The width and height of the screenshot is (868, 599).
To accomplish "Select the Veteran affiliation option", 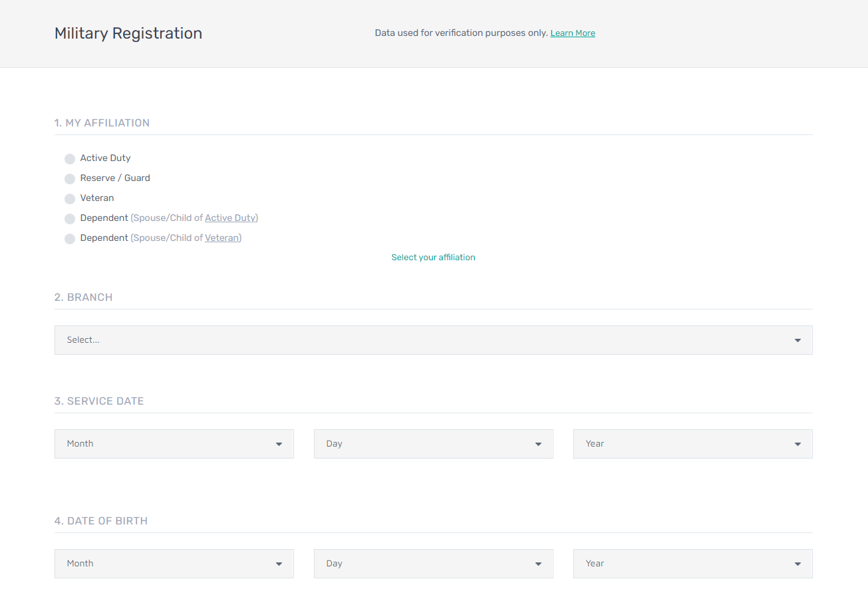I will point(70,199).
